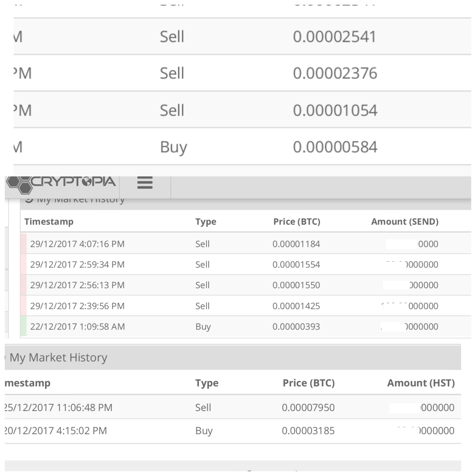Sort SEND table by Type header
This screenshot has height=476, width=476.
(206, 221)
